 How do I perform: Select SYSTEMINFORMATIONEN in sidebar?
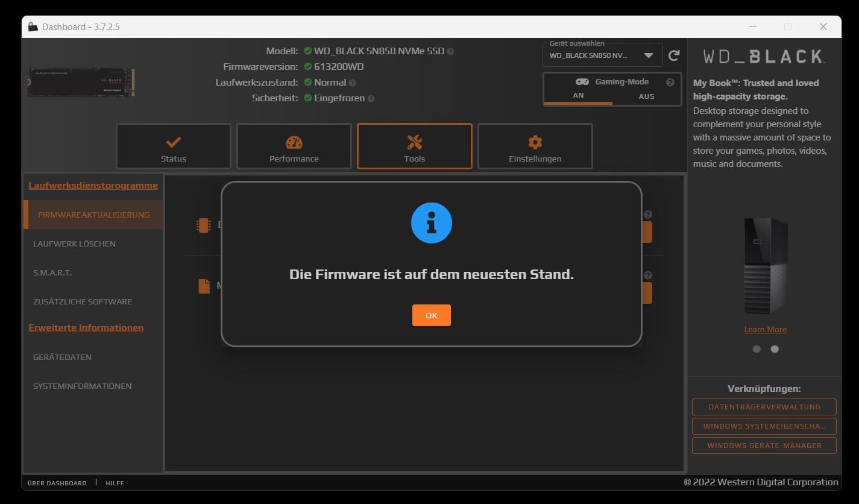tap(93, 386)
